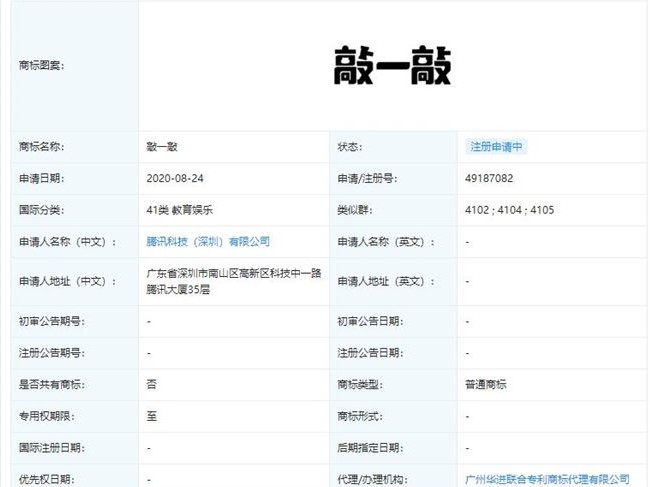Click the 状态 field label
Viewport: 650px width, 487px height.
point(350,146)
